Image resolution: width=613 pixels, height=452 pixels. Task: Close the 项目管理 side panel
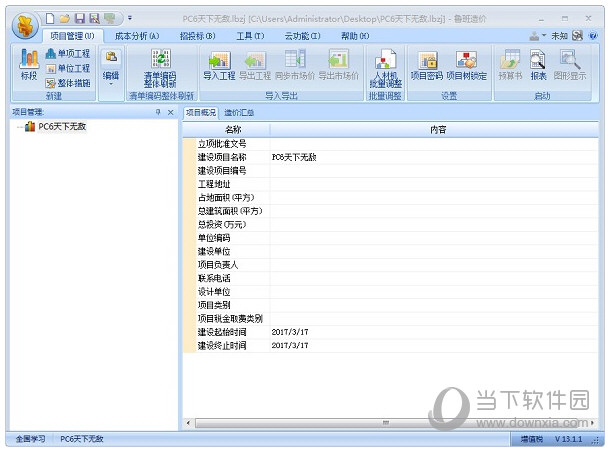170,113
